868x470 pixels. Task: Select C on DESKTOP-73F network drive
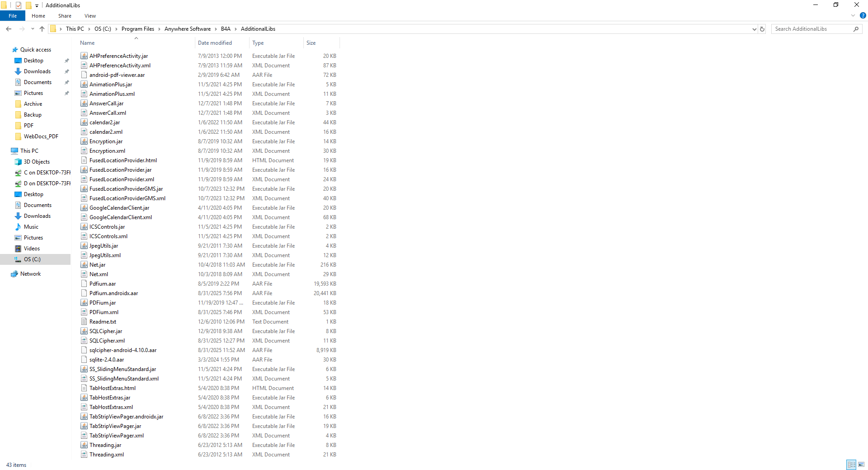[47, 173]
